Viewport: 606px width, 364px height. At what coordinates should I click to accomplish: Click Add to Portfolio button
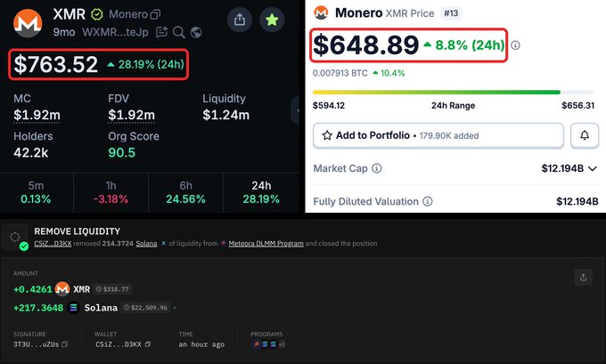click(x=438, y=135)
